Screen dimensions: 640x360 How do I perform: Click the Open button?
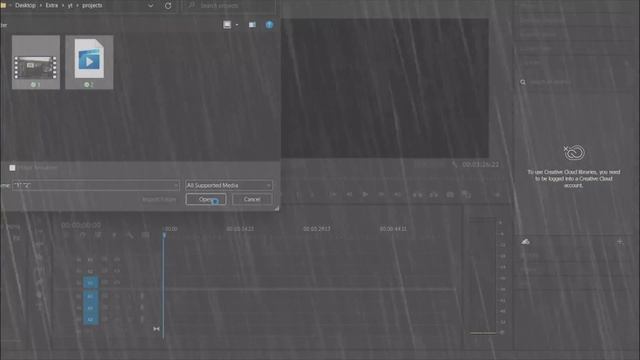(206, 199)
